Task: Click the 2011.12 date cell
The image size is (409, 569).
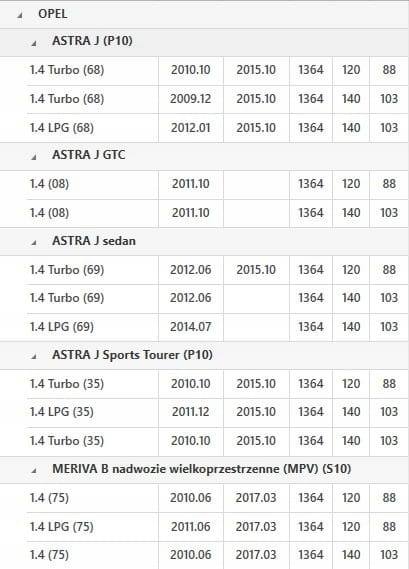Action: tap(191, 413)
